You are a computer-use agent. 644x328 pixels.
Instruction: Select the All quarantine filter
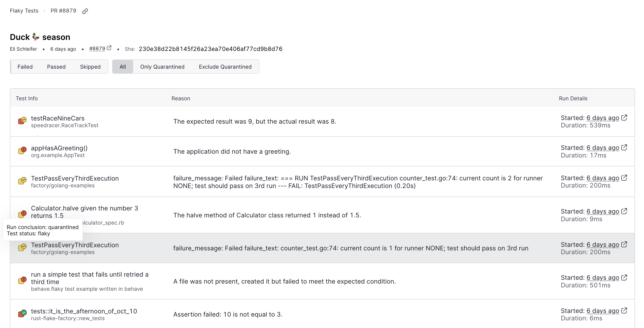pos(123,67)
